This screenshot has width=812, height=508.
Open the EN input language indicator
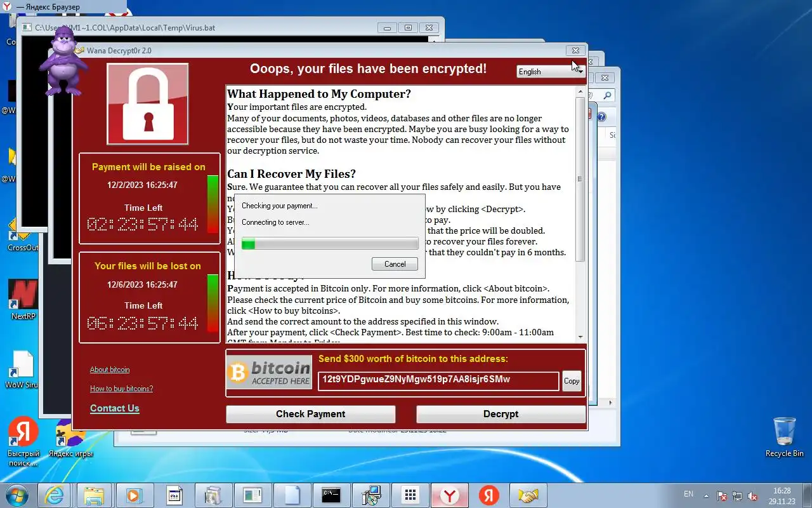pos(688,494)
